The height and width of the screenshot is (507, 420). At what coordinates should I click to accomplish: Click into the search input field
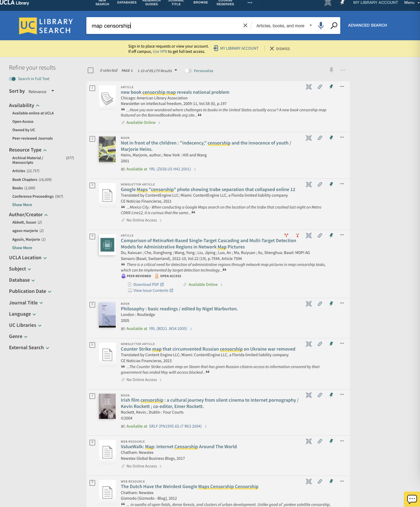coord(164,26)
